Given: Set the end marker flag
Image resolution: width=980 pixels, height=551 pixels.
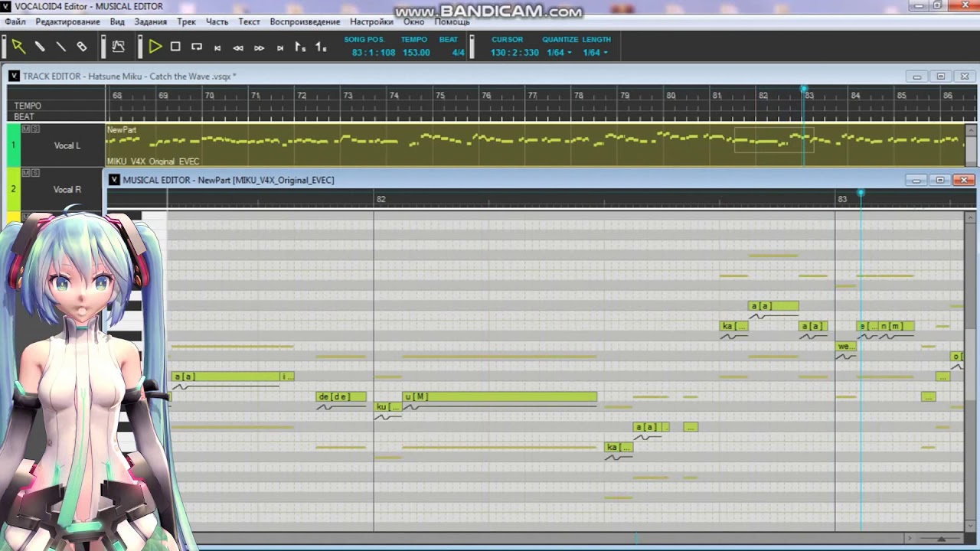Looking at the screenshot, I should [321, 47].
